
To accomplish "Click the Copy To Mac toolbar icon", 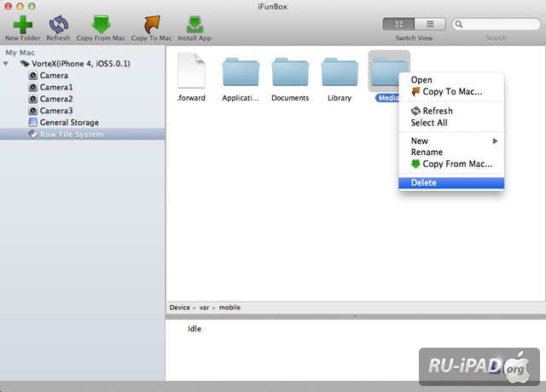I will click(152, 25).
